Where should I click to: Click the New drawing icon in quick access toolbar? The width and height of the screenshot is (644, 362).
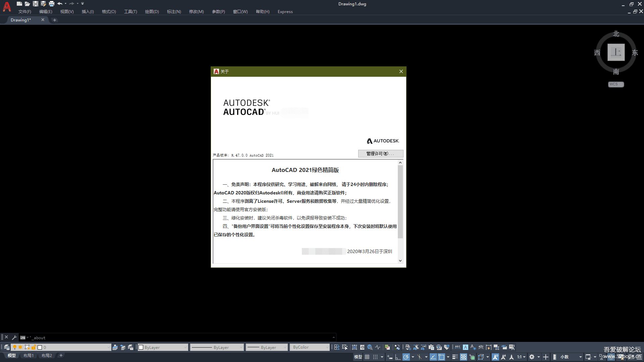click(19, 4)
